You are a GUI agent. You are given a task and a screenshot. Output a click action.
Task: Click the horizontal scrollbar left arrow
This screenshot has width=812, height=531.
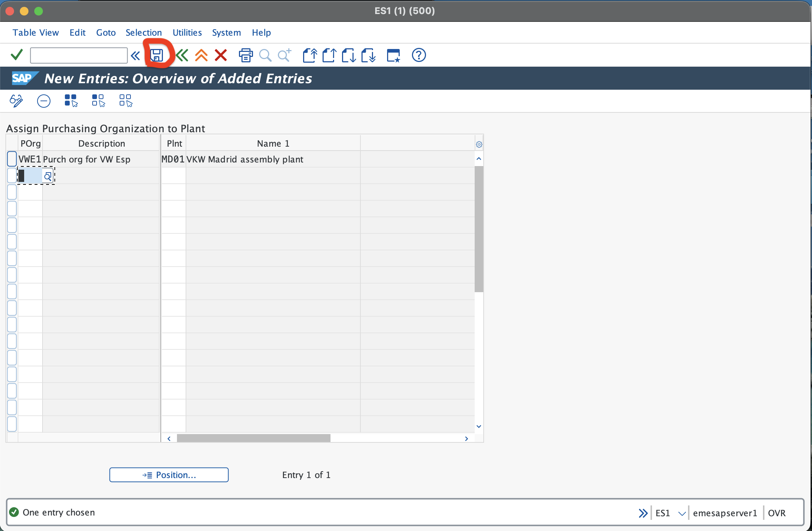click(169, 438)
